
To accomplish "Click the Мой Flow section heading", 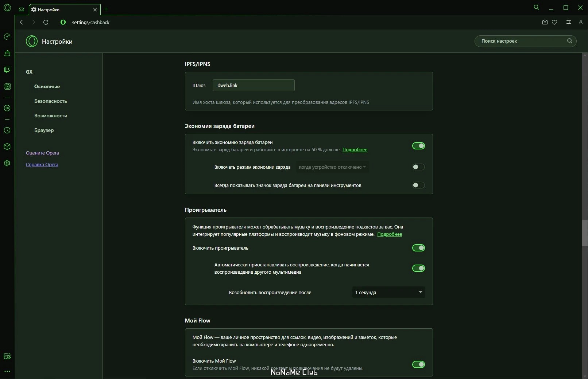I will pos(197,320).
